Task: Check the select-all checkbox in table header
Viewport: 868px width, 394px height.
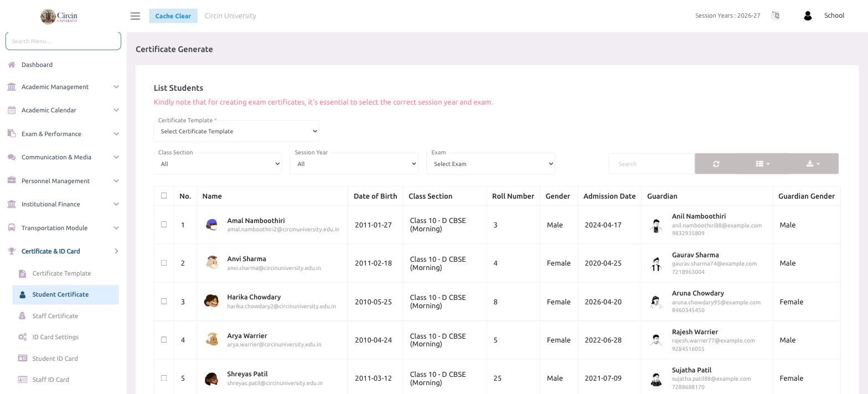Action: [x=163, y=195]
